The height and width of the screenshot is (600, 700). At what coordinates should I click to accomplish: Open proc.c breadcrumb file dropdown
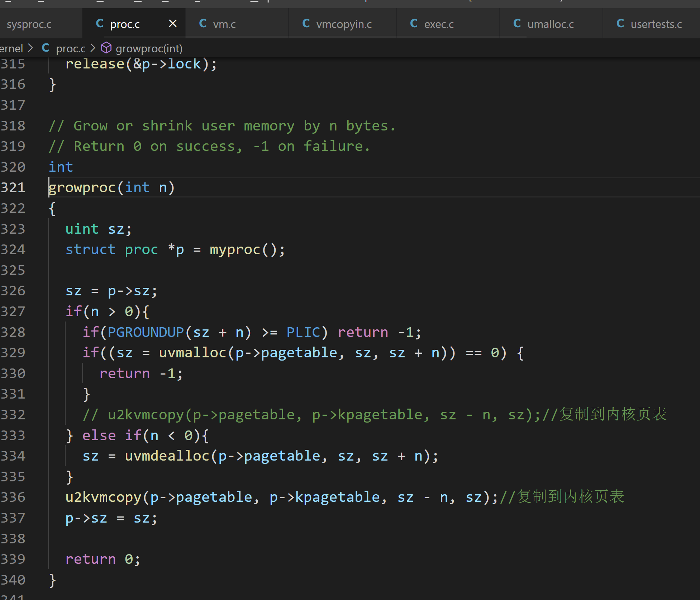coord(71,48)
